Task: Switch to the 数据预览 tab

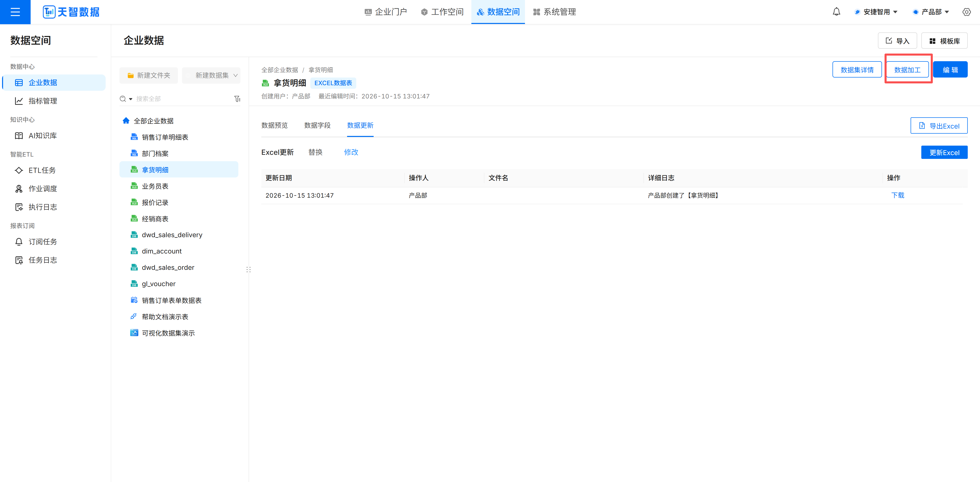Action: click(274, 125)
